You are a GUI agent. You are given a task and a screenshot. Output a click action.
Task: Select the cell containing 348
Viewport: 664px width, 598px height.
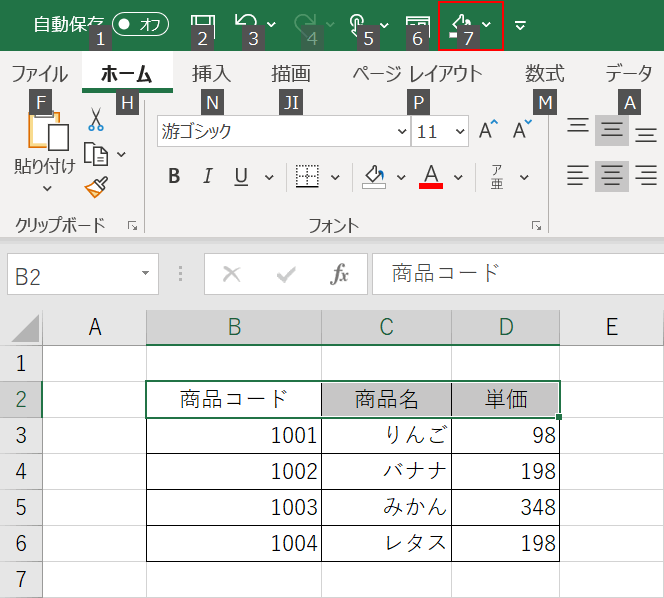tap(506, 508)
